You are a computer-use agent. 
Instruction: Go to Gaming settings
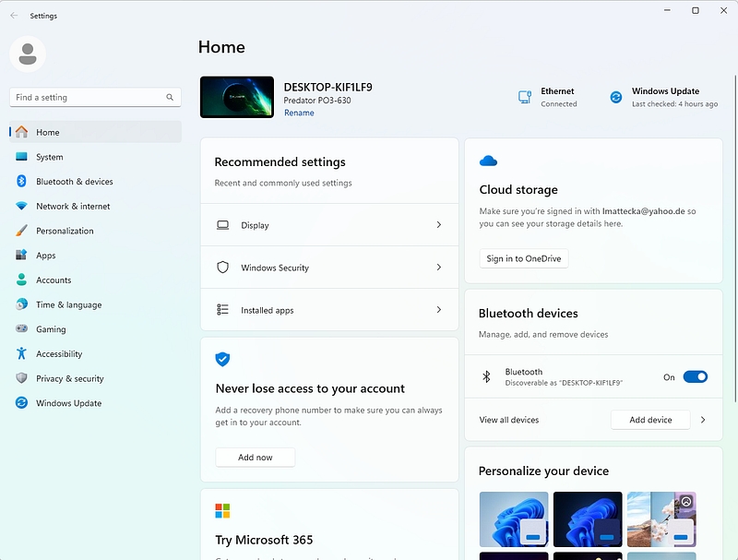[x=96, y=329]
